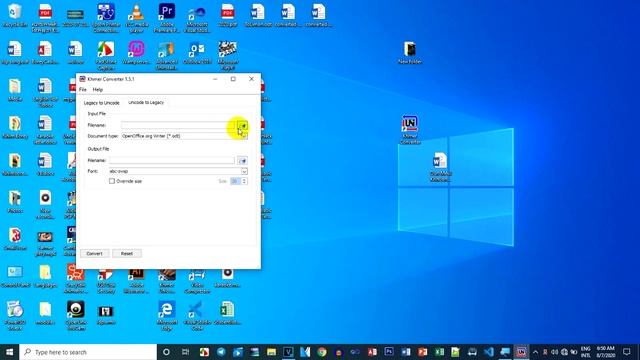Open FastStone Capture desktop shortcut
640x360 pixels.
(106, 56)
